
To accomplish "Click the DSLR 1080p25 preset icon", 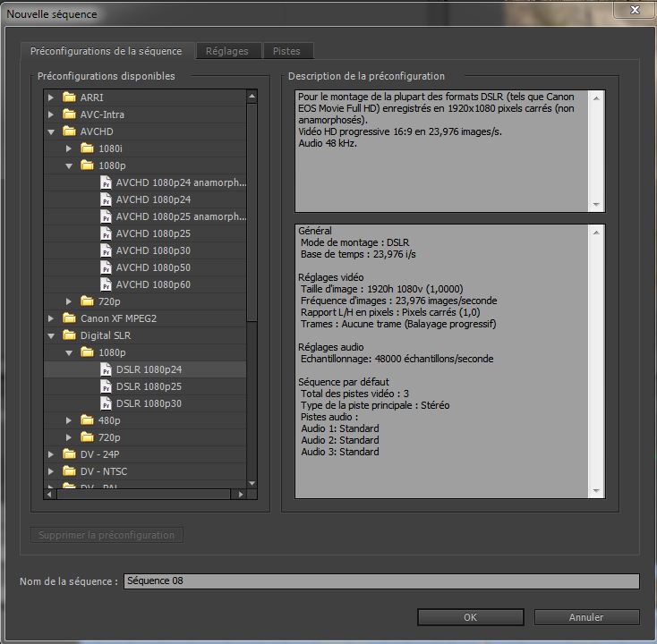I will coord(107,386).
